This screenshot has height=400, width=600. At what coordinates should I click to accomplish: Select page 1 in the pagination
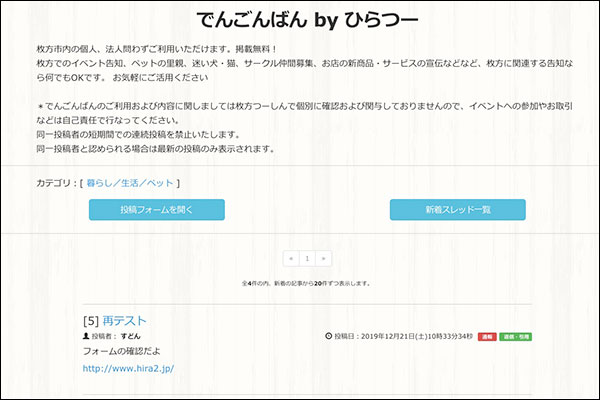pyautogui.click(x=307, y=258)
